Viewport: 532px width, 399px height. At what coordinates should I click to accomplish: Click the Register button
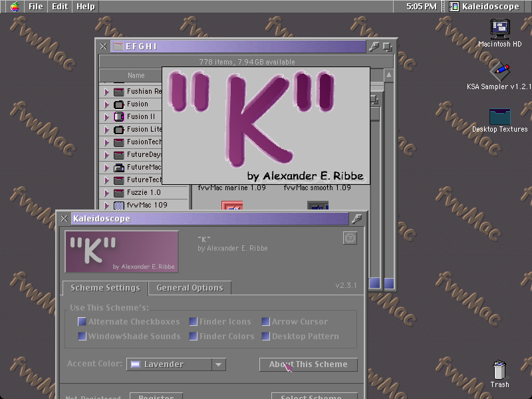(x=156, y=396)
